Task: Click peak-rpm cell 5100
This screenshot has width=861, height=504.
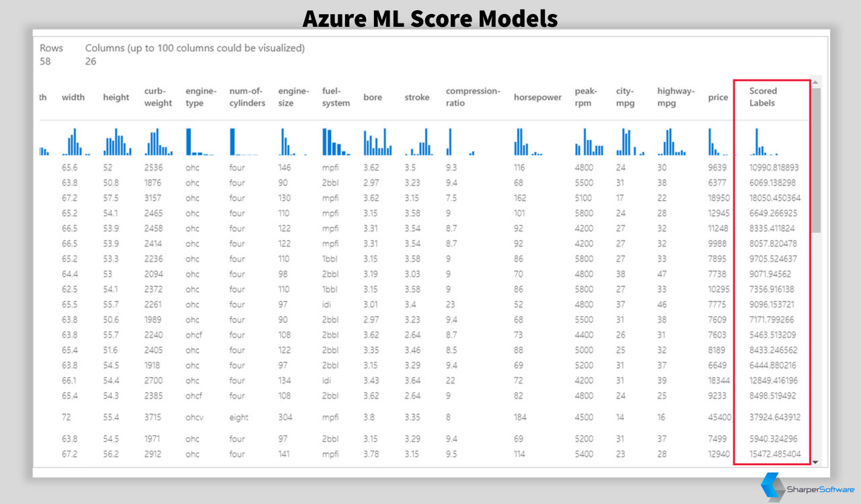Action: [584, 198]
